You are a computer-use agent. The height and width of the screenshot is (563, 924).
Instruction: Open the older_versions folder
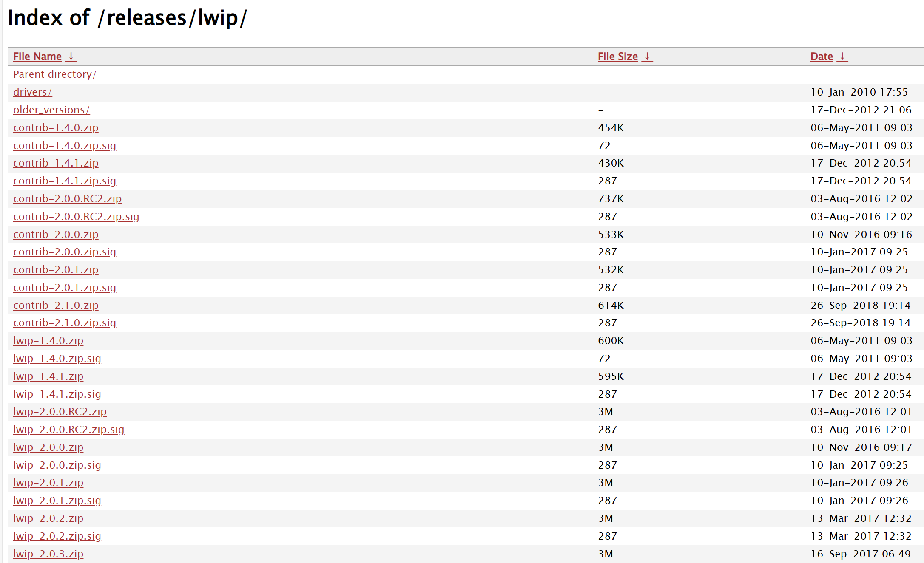(x=51, y=110)
